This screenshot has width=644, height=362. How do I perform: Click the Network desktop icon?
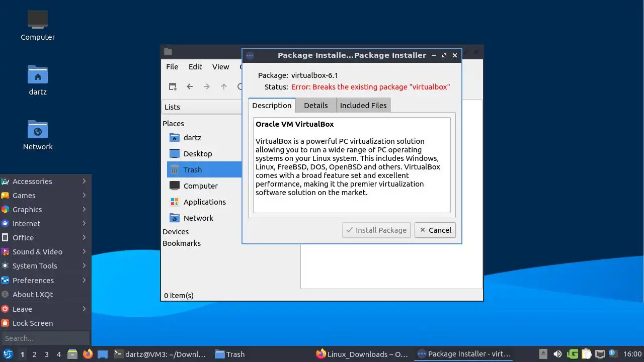click(x=38, y=135)
